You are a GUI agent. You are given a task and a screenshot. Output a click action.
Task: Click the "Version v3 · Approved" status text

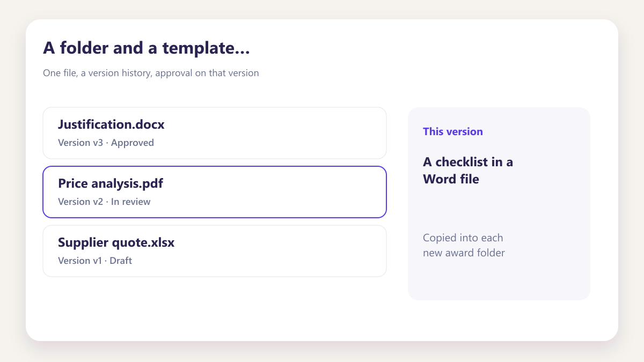106,143
